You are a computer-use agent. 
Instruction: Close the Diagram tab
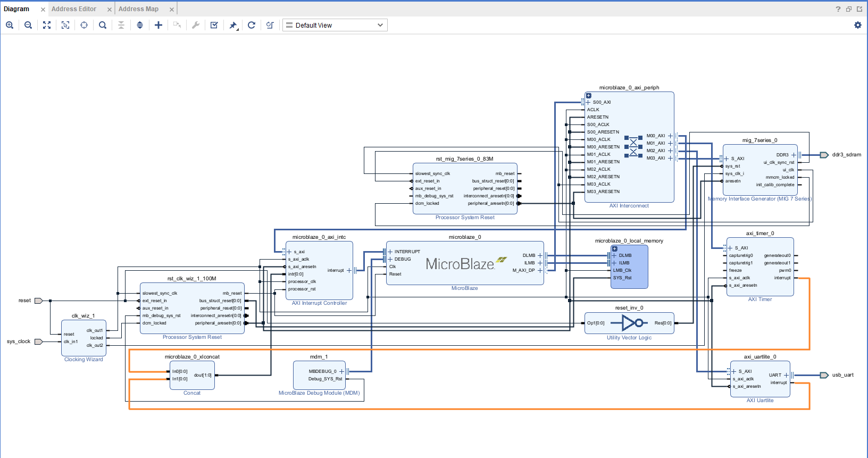pyautogui.click(x=43, y=10)
